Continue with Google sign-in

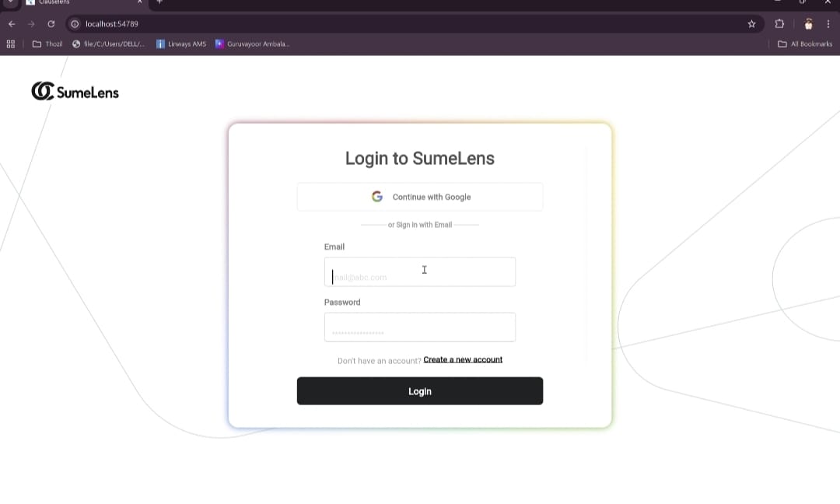point(420,197)
